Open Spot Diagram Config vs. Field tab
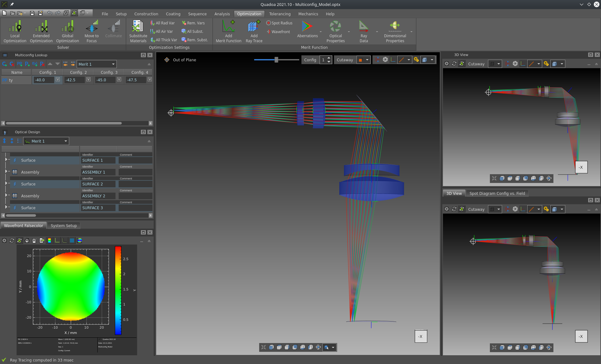Viewport: 601px width, 364px height. coord(497,193)
